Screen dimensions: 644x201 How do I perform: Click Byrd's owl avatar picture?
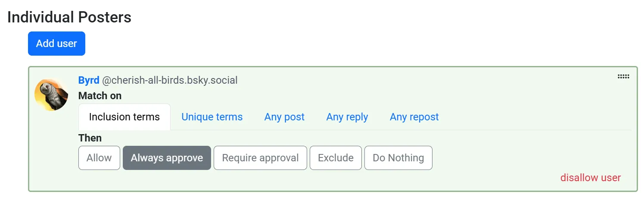click(x=51, y=95)
